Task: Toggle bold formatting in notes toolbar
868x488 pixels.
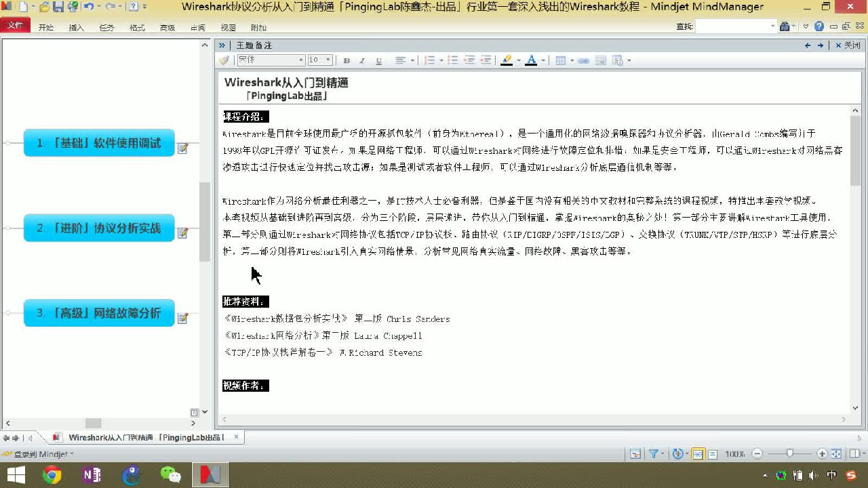Action: coord(347,60)
